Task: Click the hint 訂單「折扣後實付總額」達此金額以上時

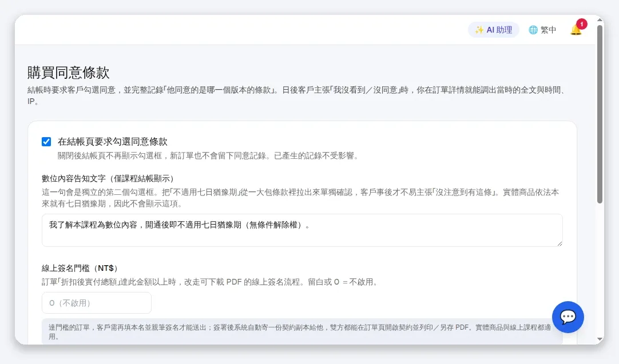Action: [211, 282]
